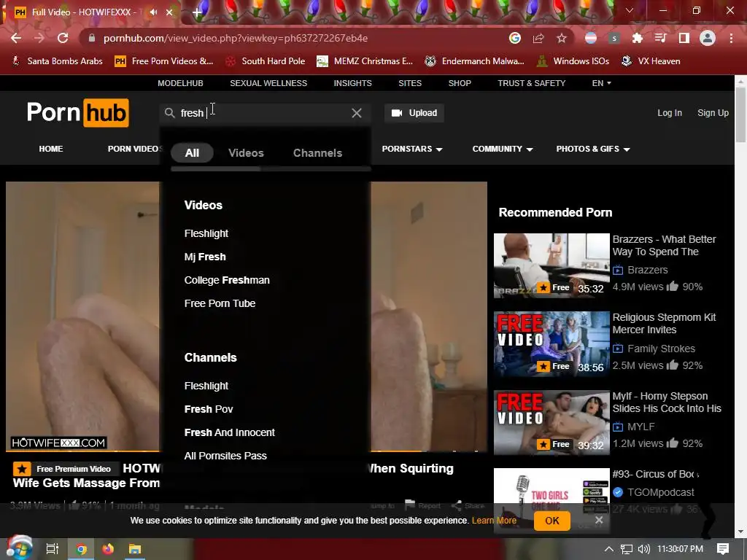Accept cookies with the OK button
747x560 pixels.
tap(552, 521)
